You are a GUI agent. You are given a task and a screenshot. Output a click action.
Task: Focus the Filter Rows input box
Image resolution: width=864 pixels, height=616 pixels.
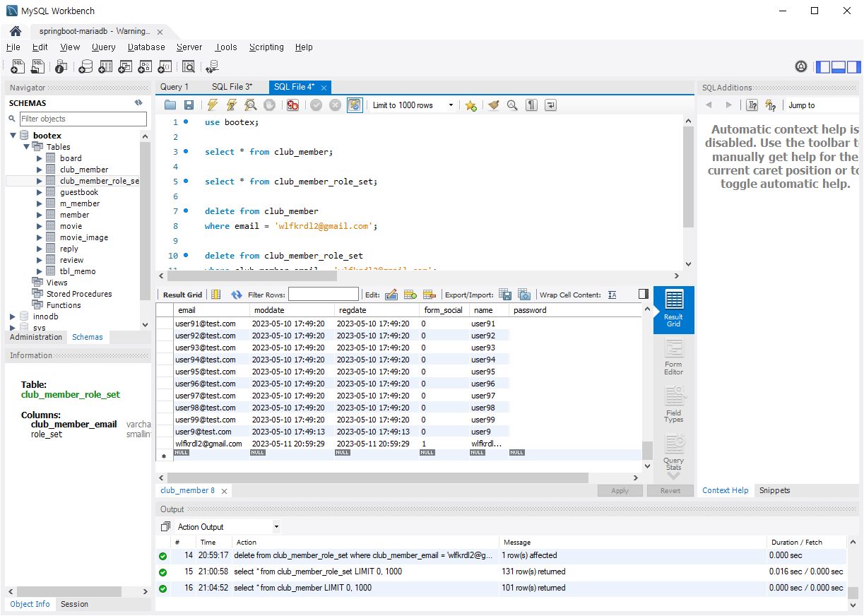point(324,295)
